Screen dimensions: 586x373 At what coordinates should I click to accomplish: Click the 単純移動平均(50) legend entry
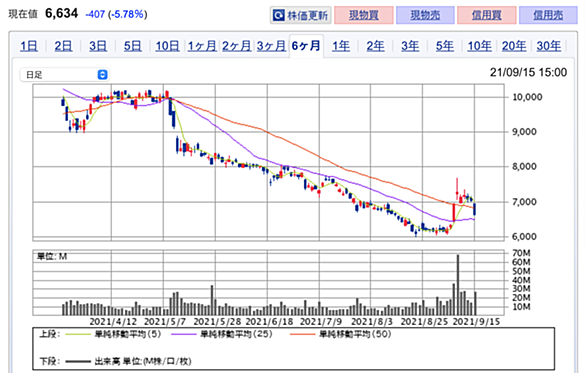(x=340, y=334)
